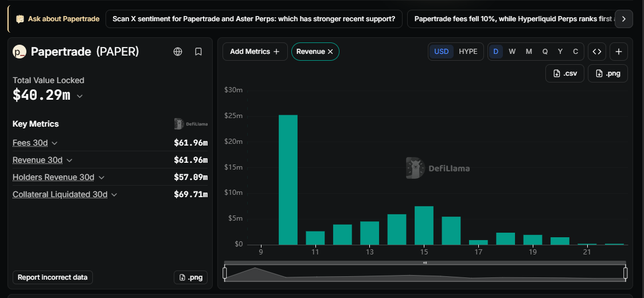Choose the Papertrade fees fell 10% suggestion
Screen dimensions: 644x298
coord(512,19)
